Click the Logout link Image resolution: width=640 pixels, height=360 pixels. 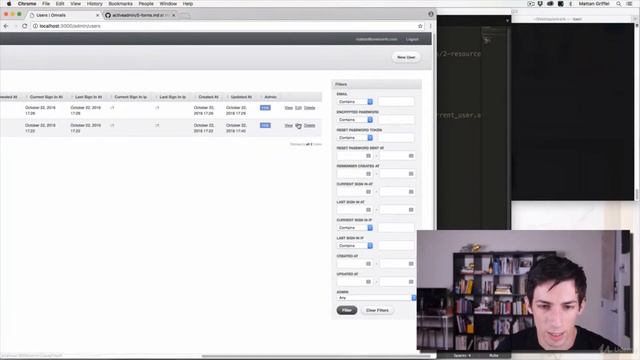point(412,39)
